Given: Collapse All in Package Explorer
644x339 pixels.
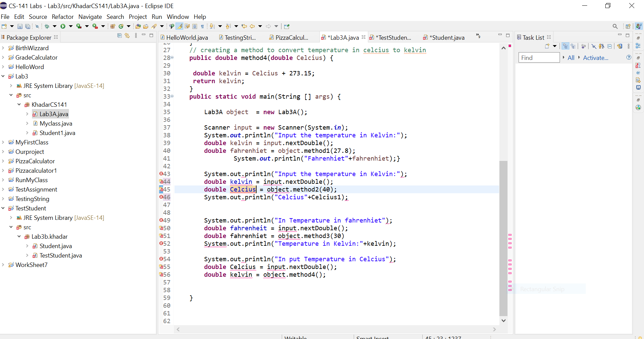Looking at the screenshot, I should pyautogui.click(x=119, y=35).
